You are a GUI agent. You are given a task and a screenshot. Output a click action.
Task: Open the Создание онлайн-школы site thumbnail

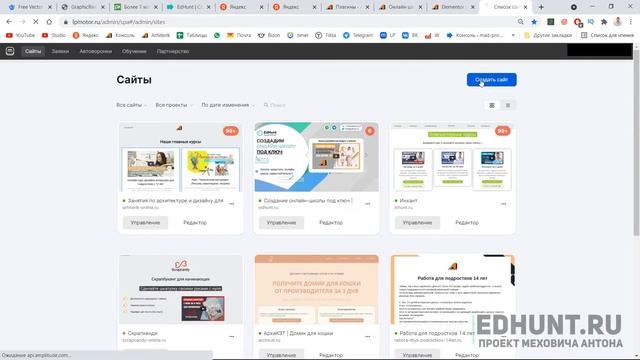coord(316,157)
